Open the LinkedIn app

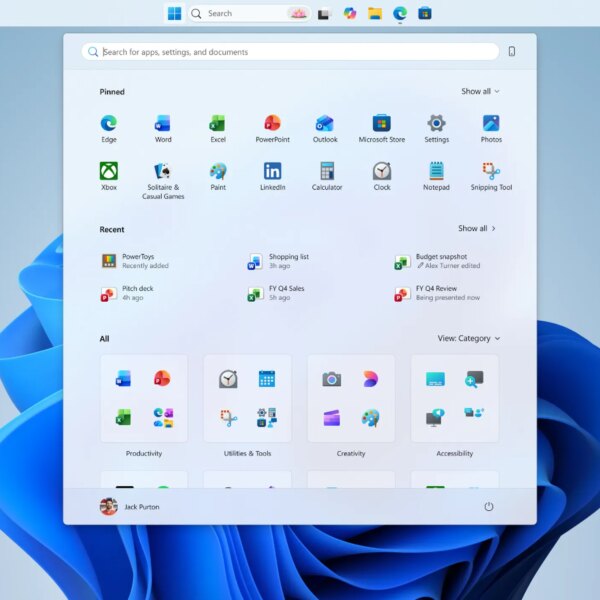coord(272,176)
